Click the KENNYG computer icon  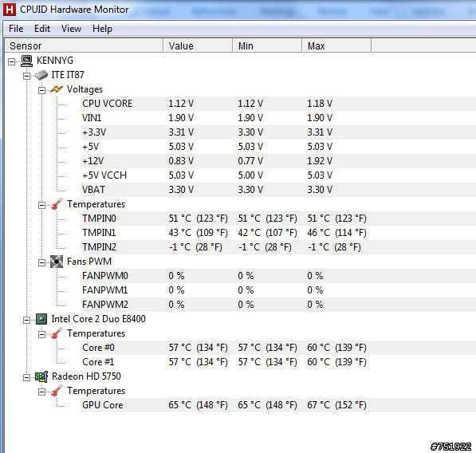[27, 61]
